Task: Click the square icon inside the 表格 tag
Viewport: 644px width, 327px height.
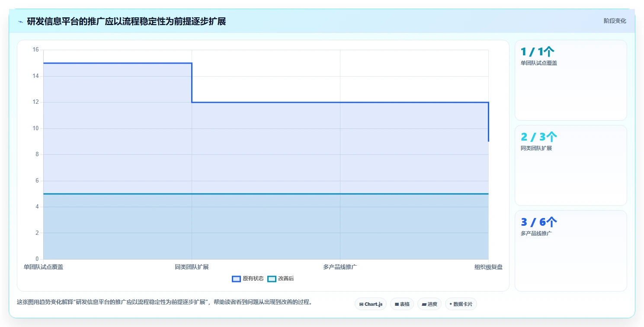Action: pos(397,305)
